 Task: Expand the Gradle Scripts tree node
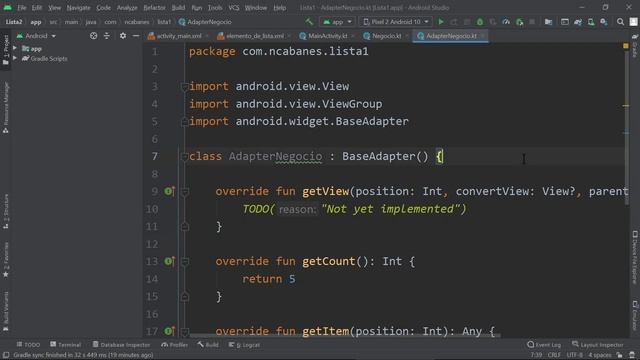tap(15, 58)
